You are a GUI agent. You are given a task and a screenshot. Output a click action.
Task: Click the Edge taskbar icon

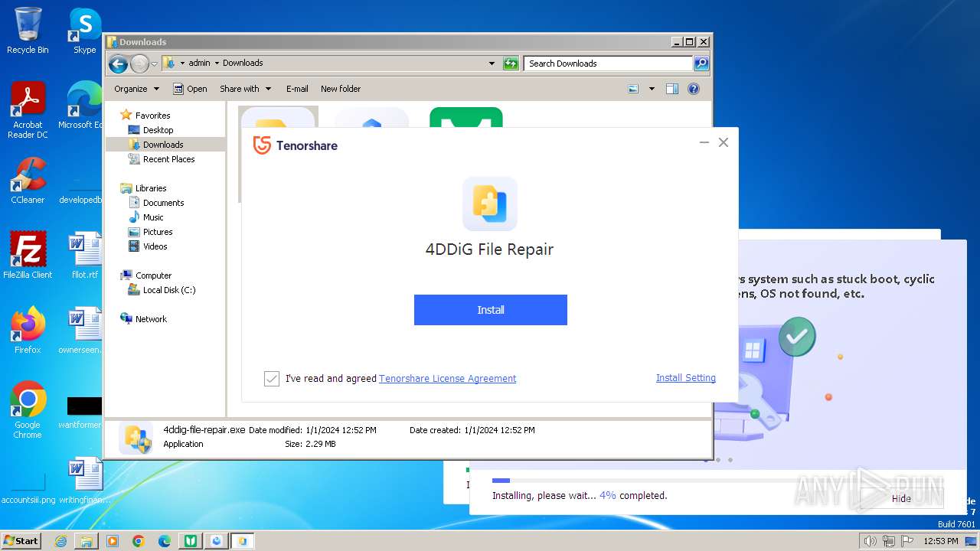click(165, 541)
